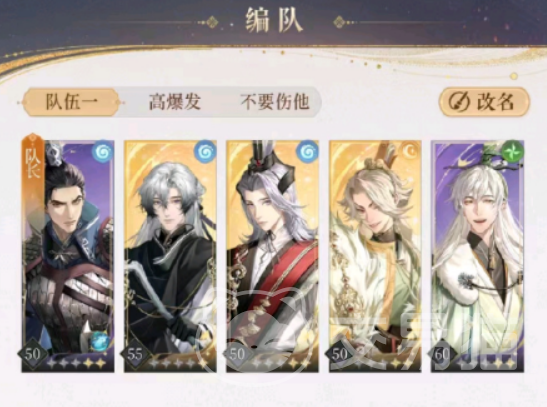Image resolution: width=547 pixels, height=407 pixels.
Task: Switch to the 高爆发 team tab
Action: [x=174, y=102]
